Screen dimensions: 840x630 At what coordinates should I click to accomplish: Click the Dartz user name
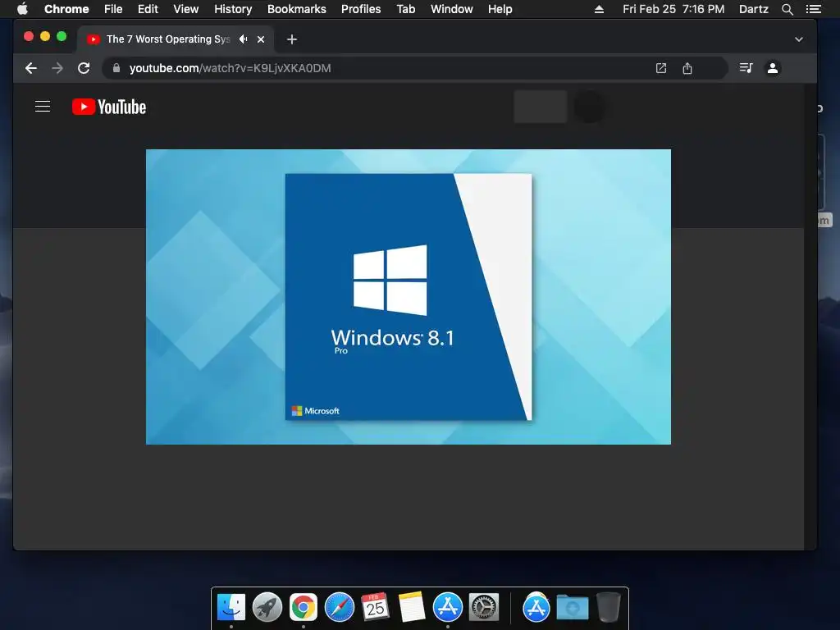pyautogui.click(x=754, y=9)
